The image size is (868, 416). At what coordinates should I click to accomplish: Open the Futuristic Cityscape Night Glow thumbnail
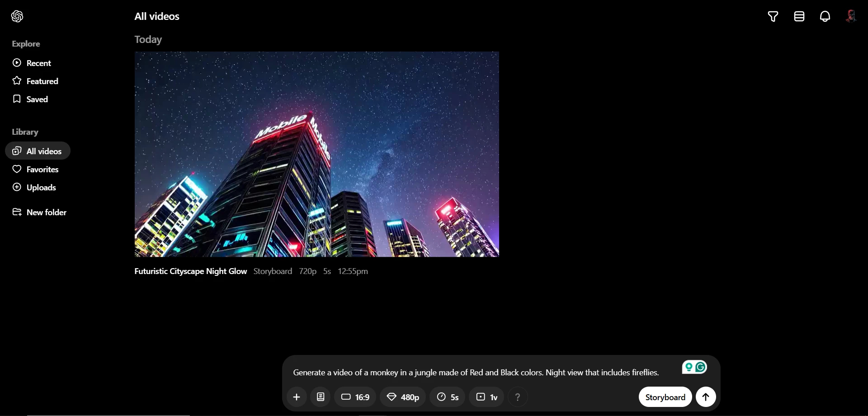[x=316, y=154]
